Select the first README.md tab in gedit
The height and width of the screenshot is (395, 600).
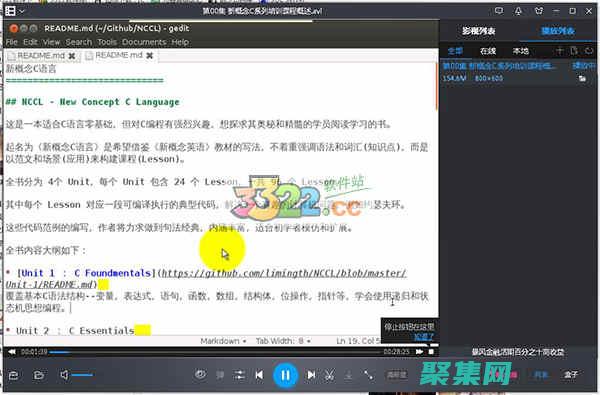[41, 56]
